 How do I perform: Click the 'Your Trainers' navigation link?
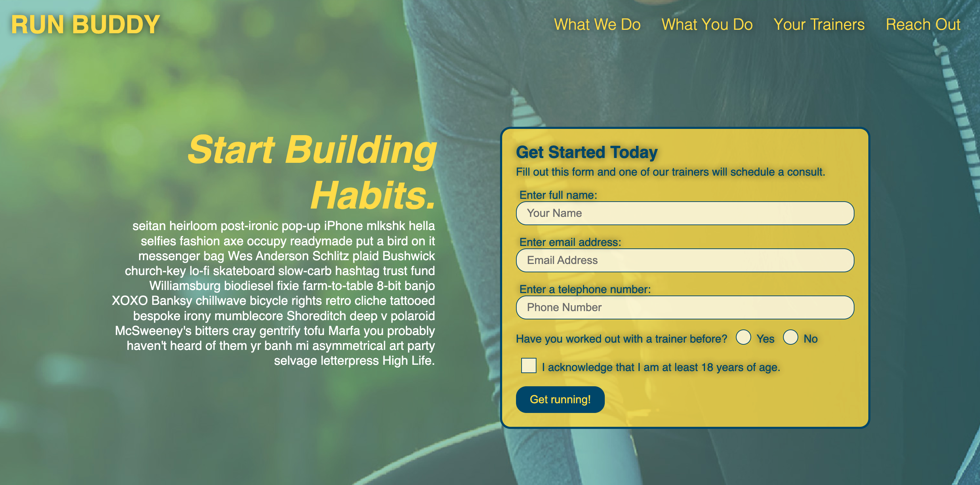pos(819,25)
